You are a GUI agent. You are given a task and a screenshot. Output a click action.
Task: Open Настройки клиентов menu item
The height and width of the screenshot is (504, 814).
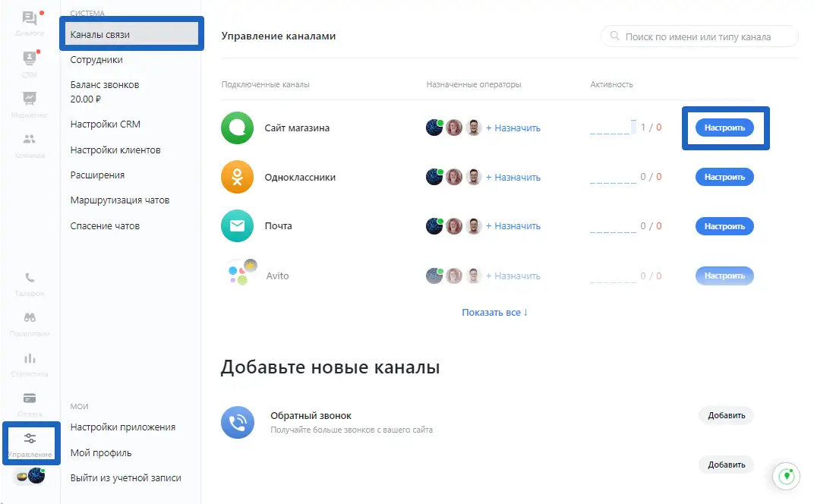click(x=115, y=150)
